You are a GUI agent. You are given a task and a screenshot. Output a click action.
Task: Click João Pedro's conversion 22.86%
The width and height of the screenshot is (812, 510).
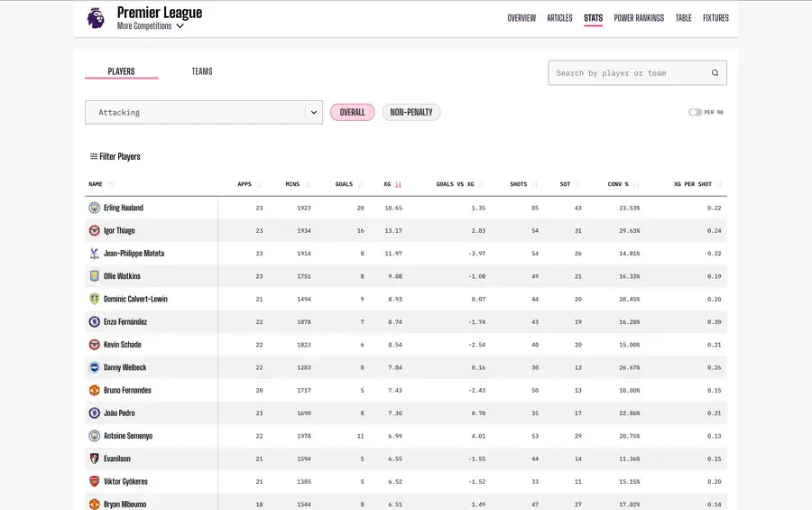(x=629, y=413)
